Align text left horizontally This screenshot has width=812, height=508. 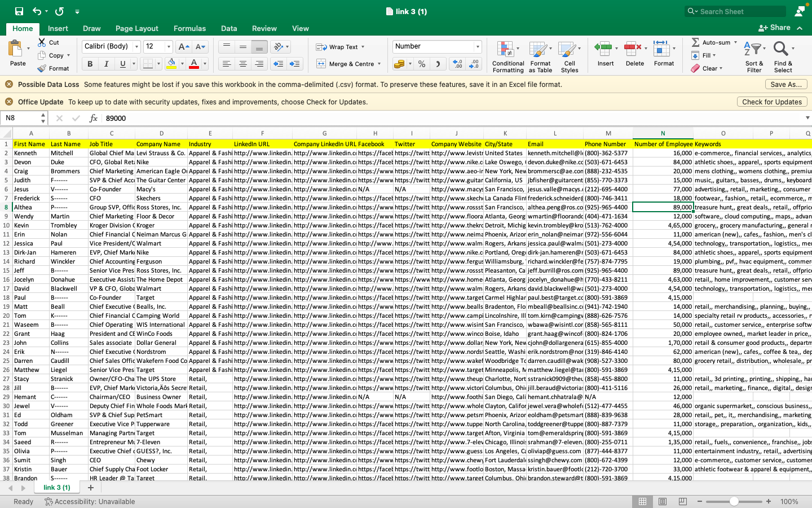[227, 64]
